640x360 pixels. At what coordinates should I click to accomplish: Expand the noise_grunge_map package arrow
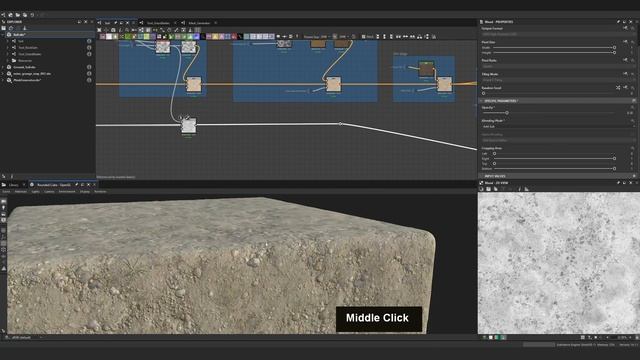(3, 73)
